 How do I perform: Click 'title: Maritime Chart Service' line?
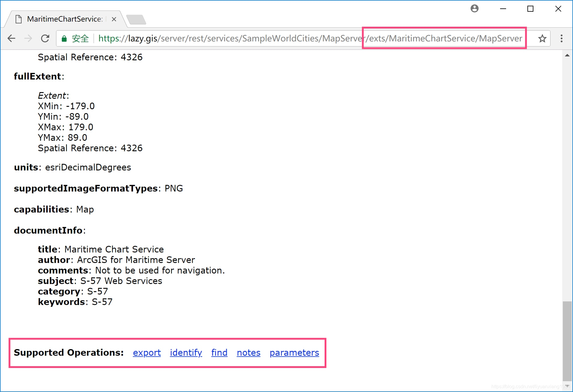tap(101, 249)
